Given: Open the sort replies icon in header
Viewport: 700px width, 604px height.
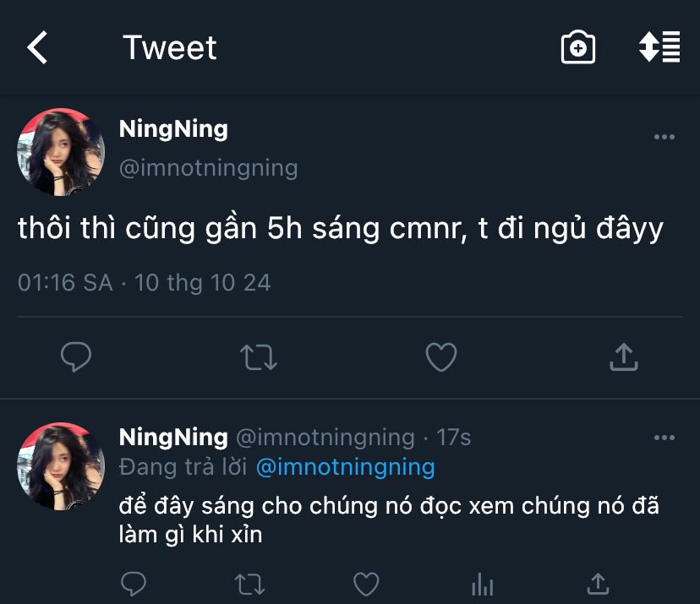Looking at the screenshot, I should pos(659,47).
